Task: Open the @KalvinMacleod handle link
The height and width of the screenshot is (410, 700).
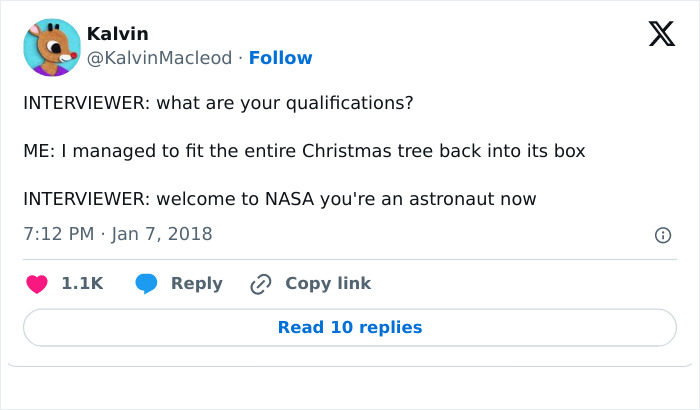Action: coord(160,58)
